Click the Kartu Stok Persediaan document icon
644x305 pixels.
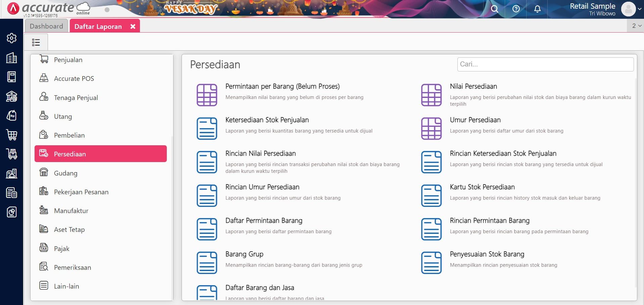pos(431,196)
